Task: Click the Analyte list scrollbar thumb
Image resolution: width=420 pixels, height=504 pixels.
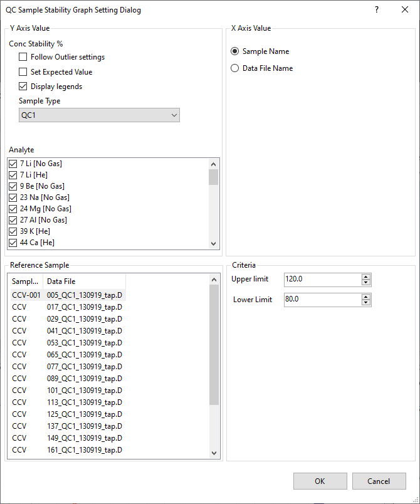Action: 213,177
